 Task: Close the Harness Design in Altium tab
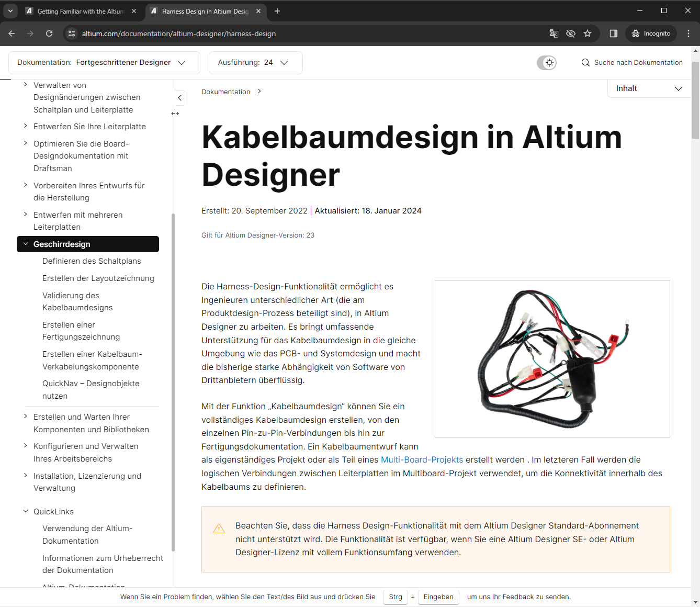click(x=258, y=11)
